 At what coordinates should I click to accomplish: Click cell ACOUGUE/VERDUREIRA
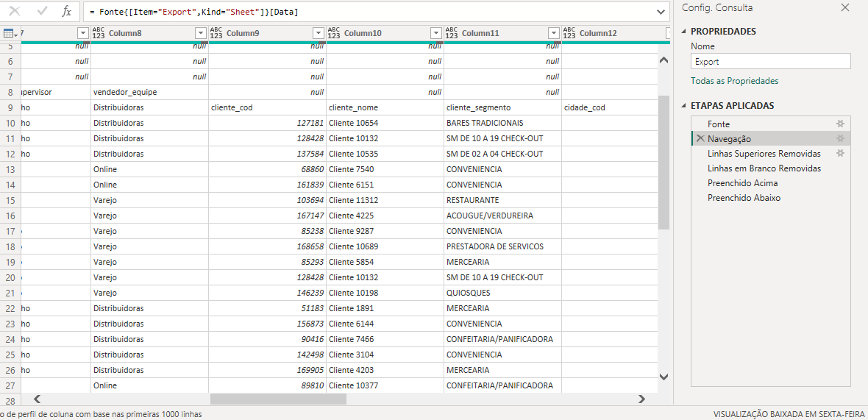tap(502, 216)
